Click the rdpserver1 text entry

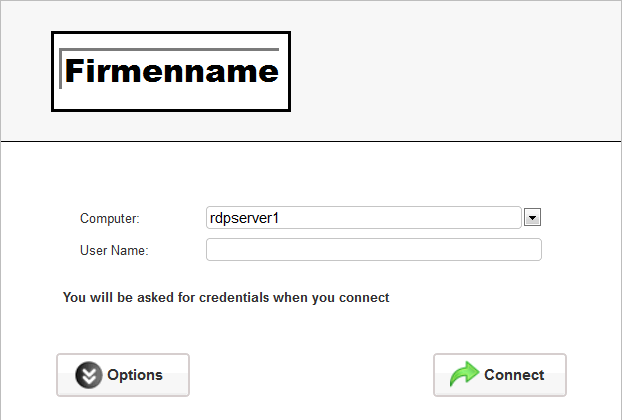point(246,217)
